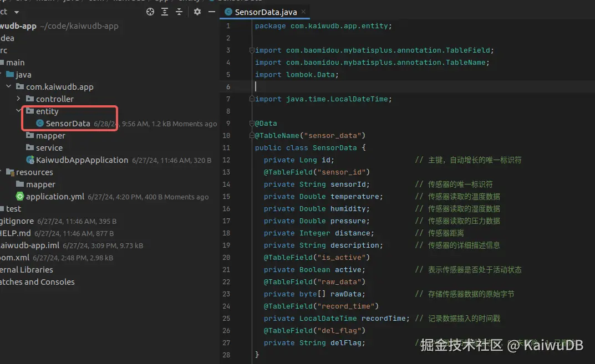Close the SensorData.java tab
The image size is (595, 364).
tap(303, 12)
